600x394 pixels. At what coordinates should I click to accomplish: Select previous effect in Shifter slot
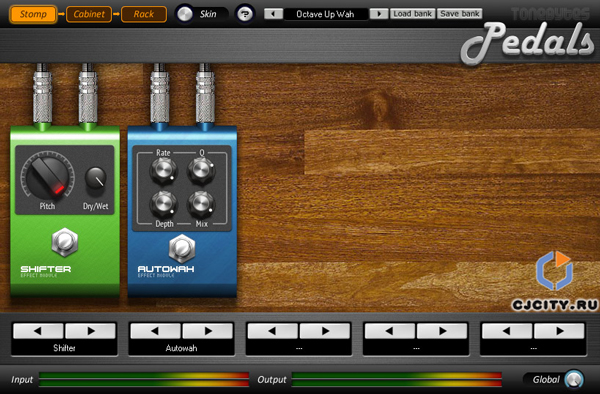pos(38,331)
